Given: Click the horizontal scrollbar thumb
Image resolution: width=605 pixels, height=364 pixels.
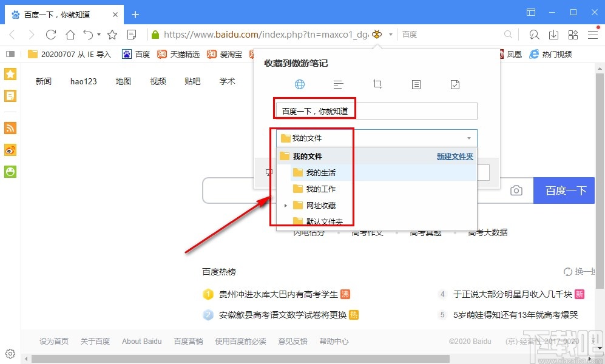Looking at the screenshot, I should [240, 359].
